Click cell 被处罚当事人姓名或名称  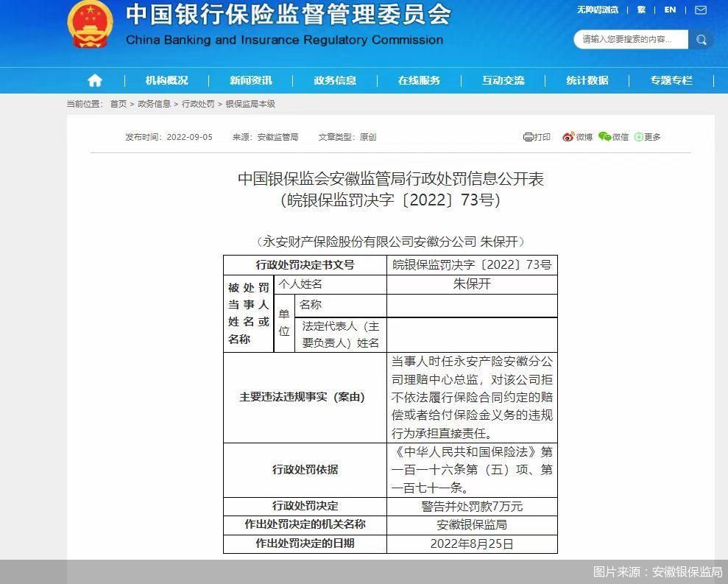click(249, 314)
